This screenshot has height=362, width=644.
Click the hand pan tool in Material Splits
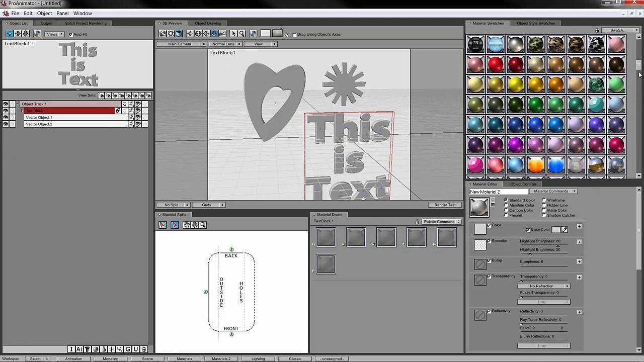(x=187, y=225)
